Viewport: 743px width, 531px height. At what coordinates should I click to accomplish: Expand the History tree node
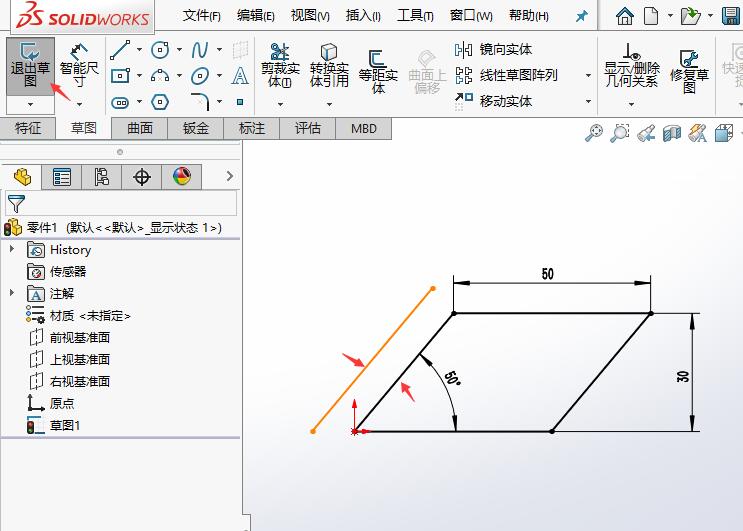[12, 249]
